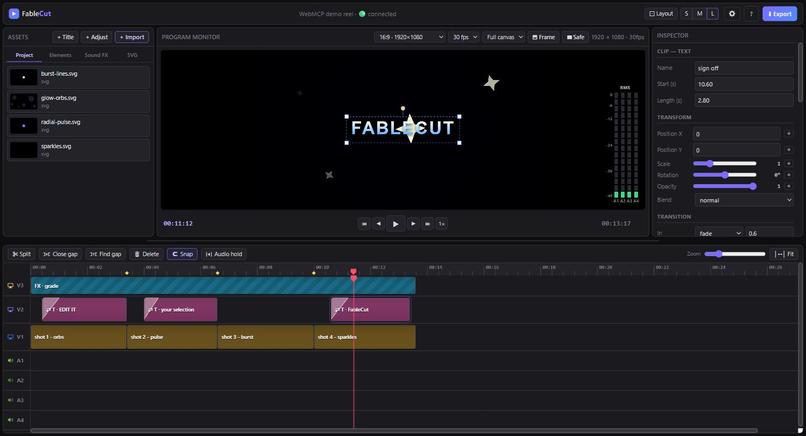806x436 pixels.
Task: Select the M layout size
Action: (x=700, y=14)
